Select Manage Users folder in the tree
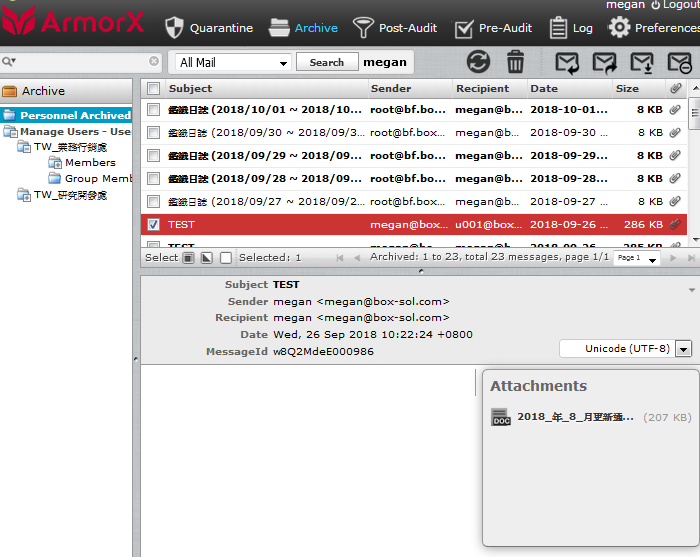Image resolution: width=700 pixels, height=557 pixels. pos(67,132)
